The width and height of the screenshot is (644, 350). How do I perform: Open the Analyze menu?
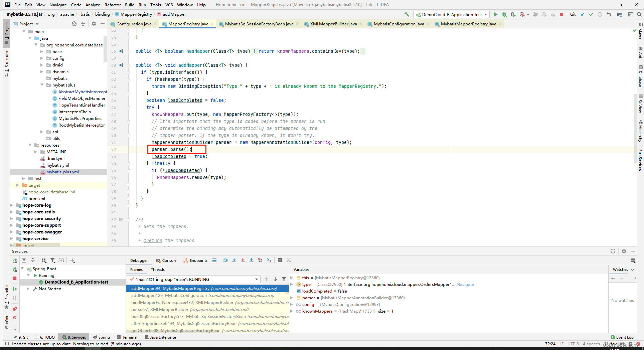click(93, 5)
